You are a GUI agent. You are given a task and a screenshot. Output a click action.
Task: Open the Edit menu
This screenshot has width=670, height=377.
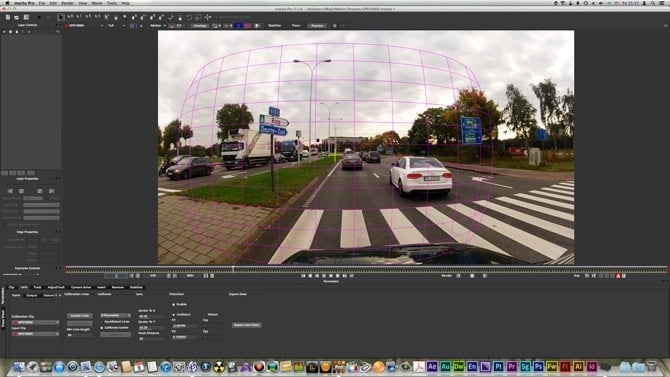(53, 3)
